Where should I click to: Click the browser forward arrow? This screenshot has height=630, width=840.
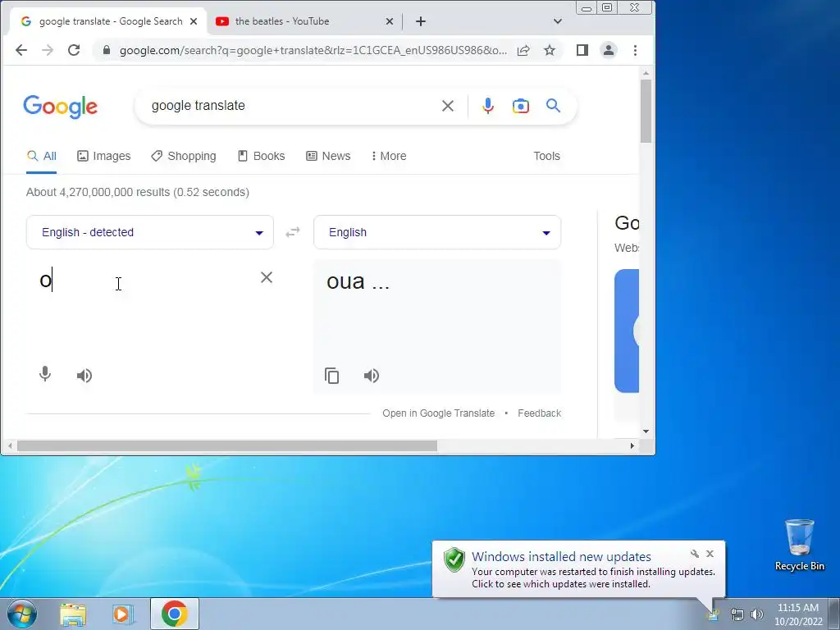pyautogui.click(x=48, y=50)
